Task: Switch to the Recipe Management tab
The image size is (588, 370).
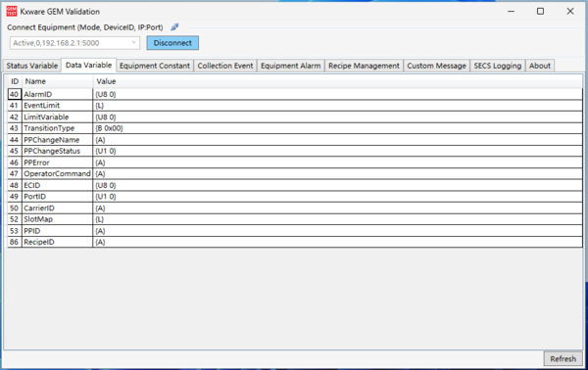Action: pyautogui.click(x=364, y=66)
